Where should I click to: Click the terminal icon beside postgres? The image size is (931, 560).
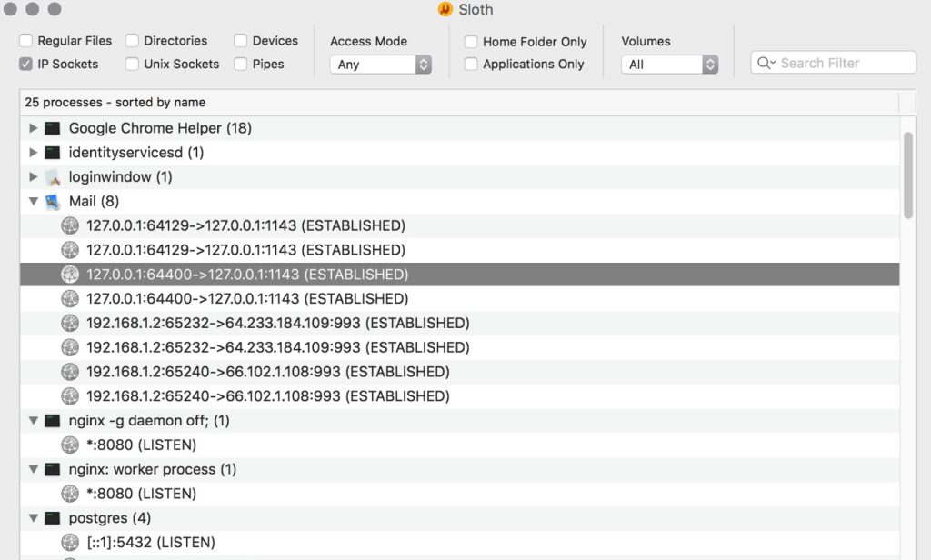[52, 518]
